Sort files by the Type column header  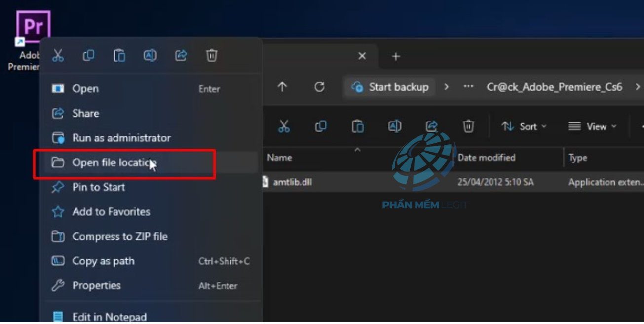pos(578,158)
